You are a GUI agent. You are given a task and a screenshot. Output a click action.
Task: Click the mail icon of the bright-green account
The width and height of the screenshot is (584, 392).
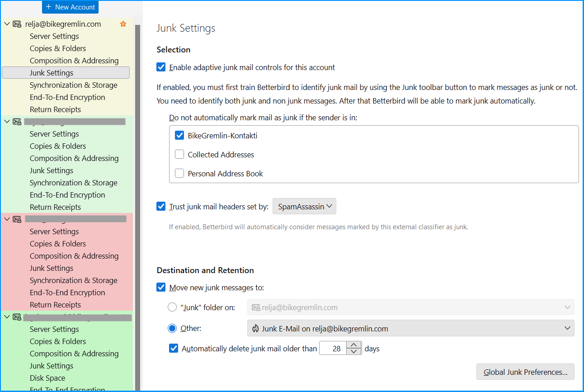[17, 317]
